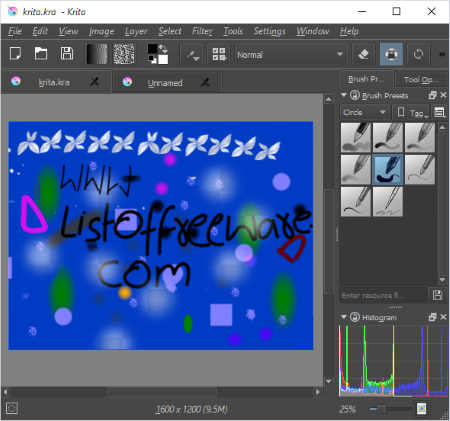Click the canvas vertical scroll up arrow
The width and height of the screenshot is (450, 421).
tap(329, 99)
